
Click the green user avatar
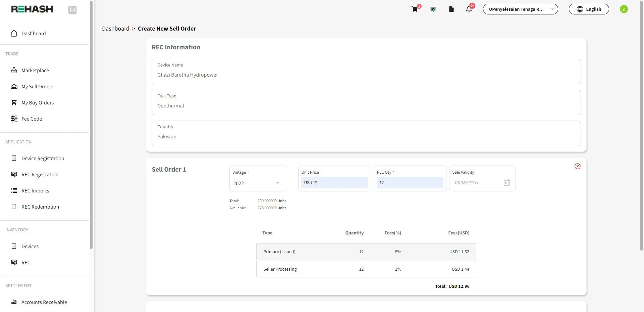(624, 9)
